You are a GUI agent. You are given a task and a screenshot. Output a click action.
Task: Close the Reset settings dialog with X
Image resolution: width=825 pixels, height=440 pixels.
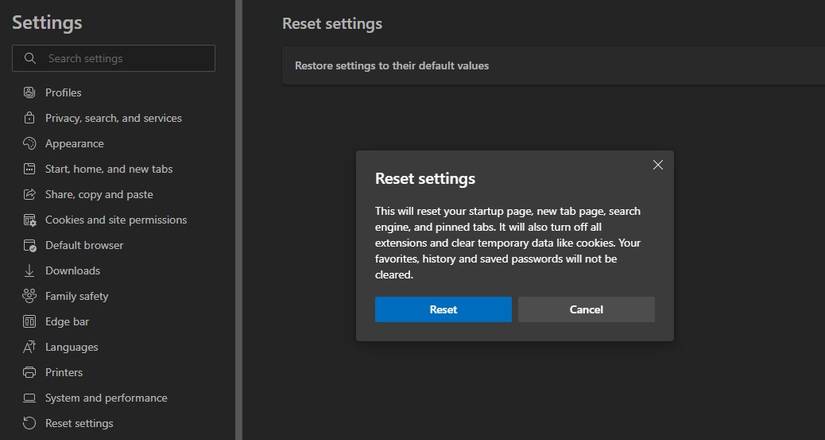[657, 165]
